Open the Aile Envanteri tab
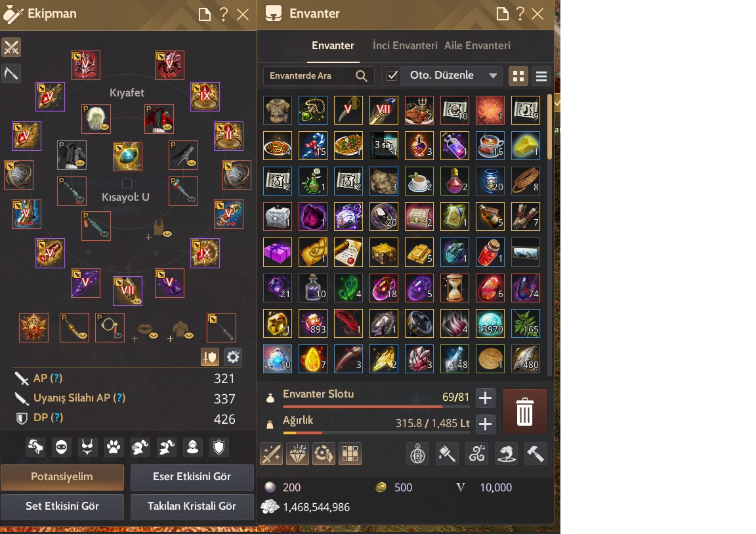Screen dimensions: 756x534 point(477,46)
